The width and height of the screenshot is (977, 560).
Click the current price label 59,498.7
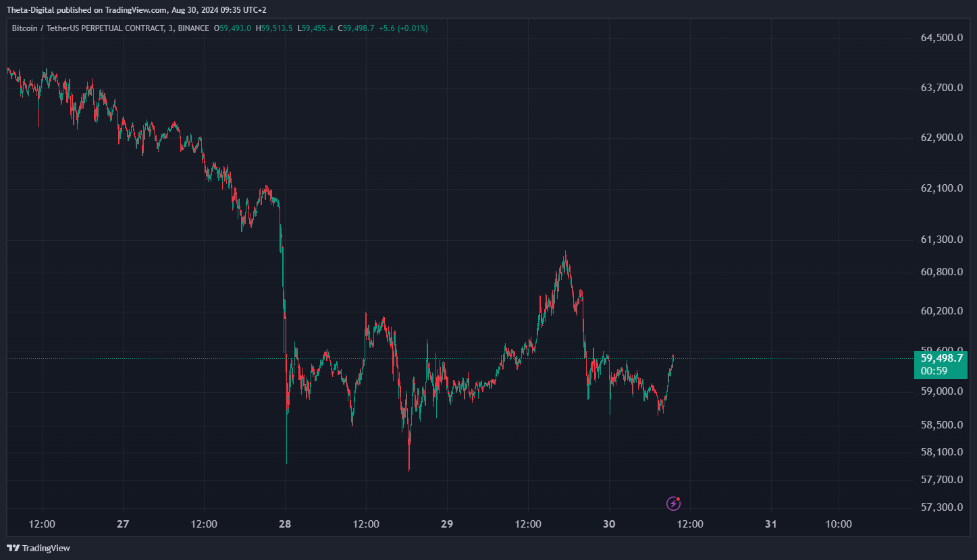pos(941,358)
